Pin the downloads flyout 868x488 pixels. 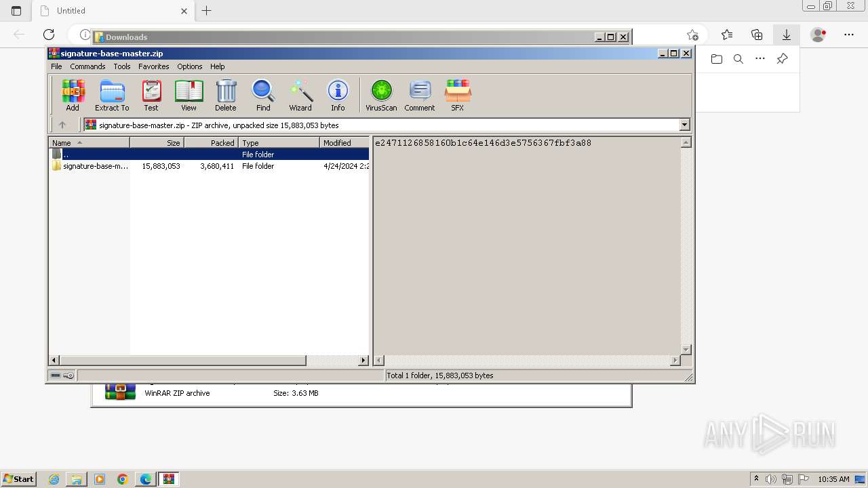[x=782, y=59]
